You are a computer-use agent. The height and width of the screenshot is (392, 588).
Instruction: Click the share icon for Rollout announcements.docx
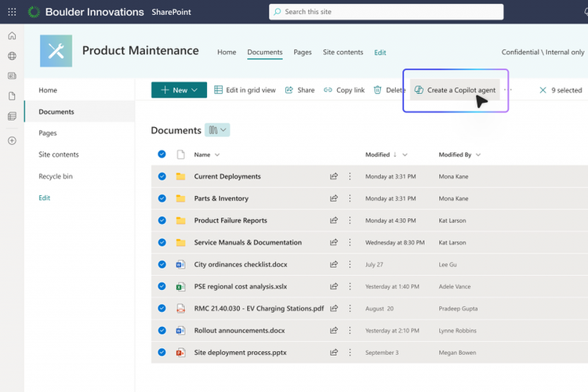click(x=334, y=330)
